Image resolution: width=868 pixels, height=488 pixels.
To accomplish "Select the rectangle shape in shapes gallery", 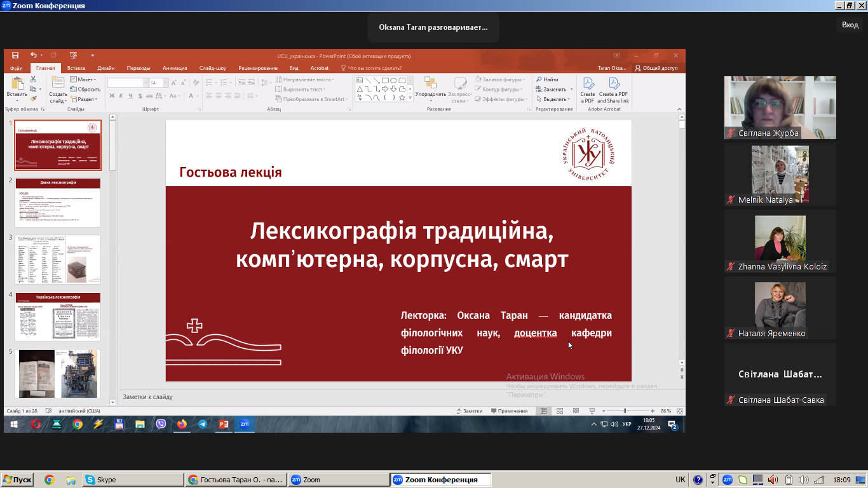I will pyautogui.click(x=385, y=80).
